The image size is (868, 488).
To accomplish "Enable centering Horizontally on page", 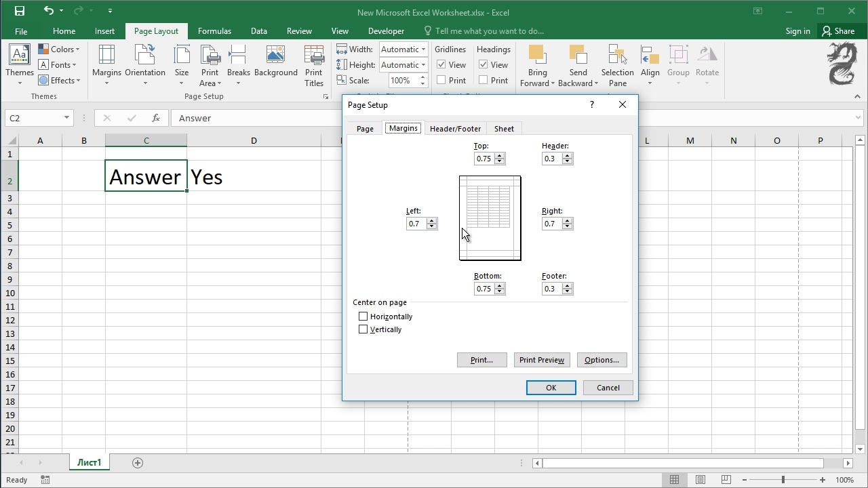I will tap(363, 316).
